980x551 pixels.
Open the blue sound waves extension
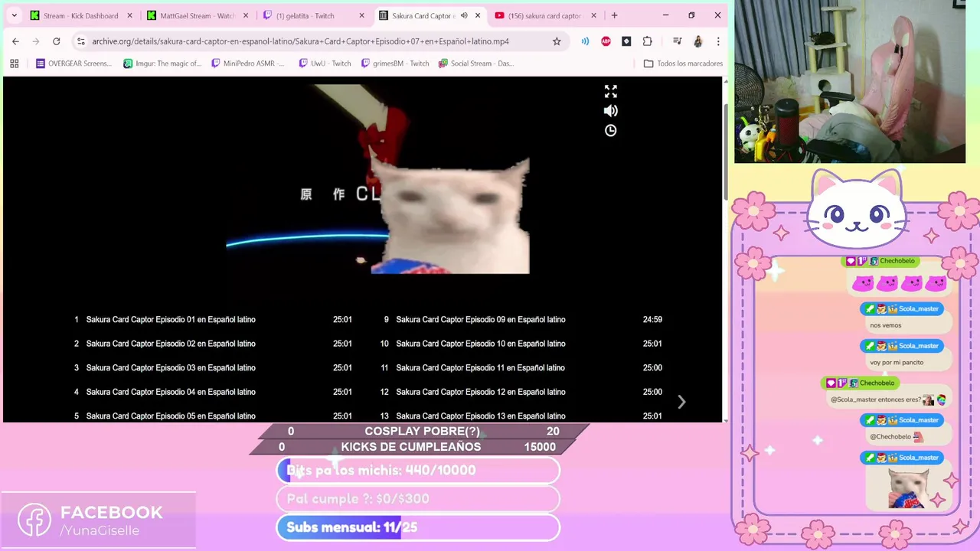(586, 41)
